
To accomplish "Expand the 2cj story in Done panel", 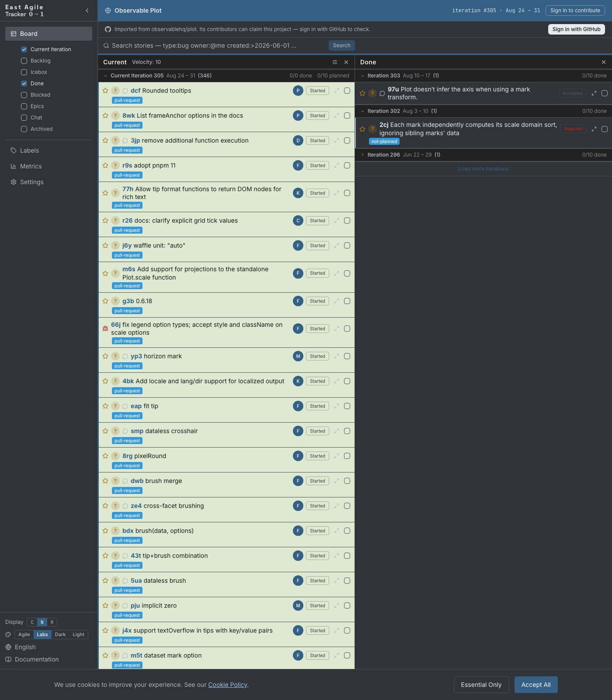I will click(x=594, y=129).
